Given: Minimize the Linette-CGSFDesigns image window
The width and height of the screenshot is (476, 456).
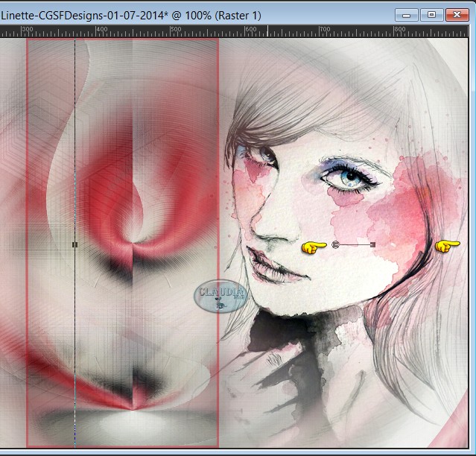Looking at the screenshot, I should [x=407, y=15].
